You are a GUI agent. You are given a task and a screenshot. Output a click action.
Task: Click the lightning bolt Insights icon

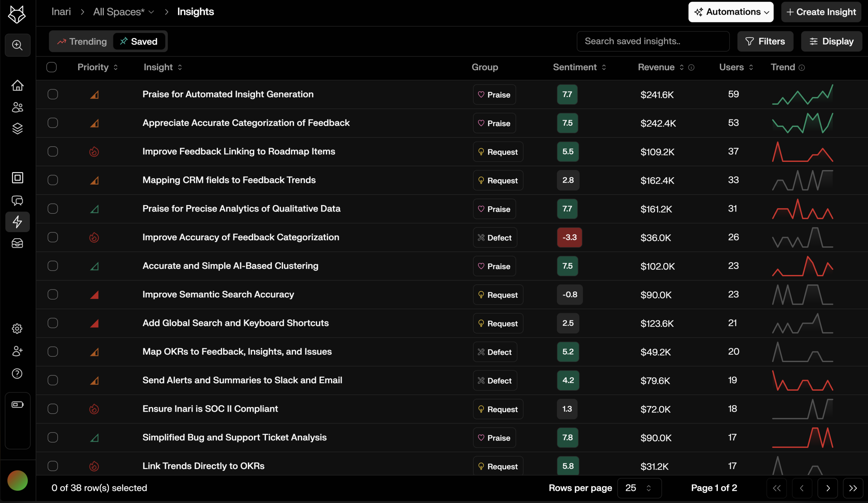click(17, 222)
